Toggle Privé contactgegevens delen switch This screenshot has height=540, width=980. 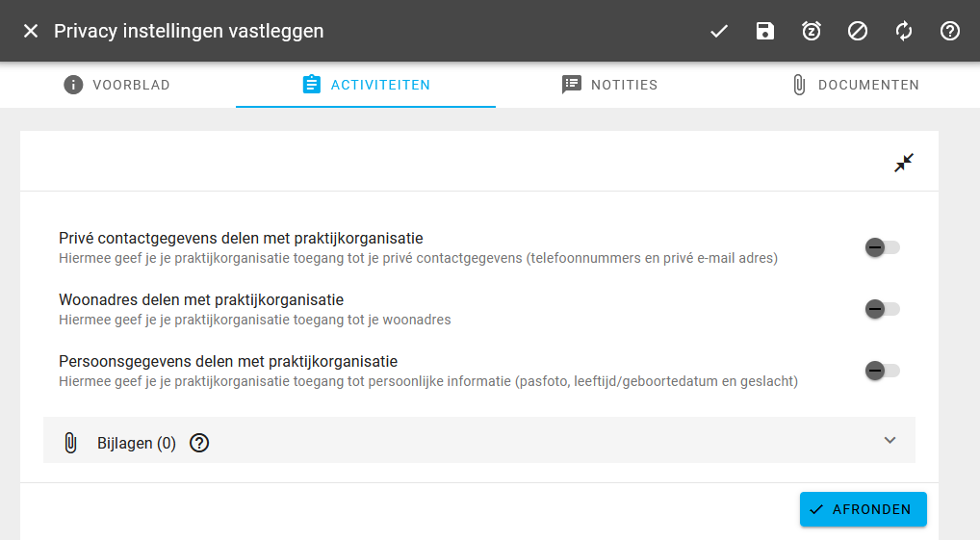point(882,247)
